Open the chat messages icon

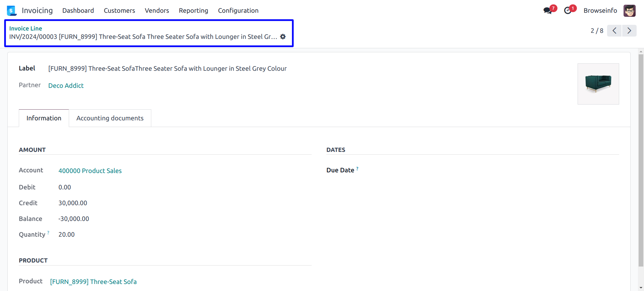pos(548,10)
